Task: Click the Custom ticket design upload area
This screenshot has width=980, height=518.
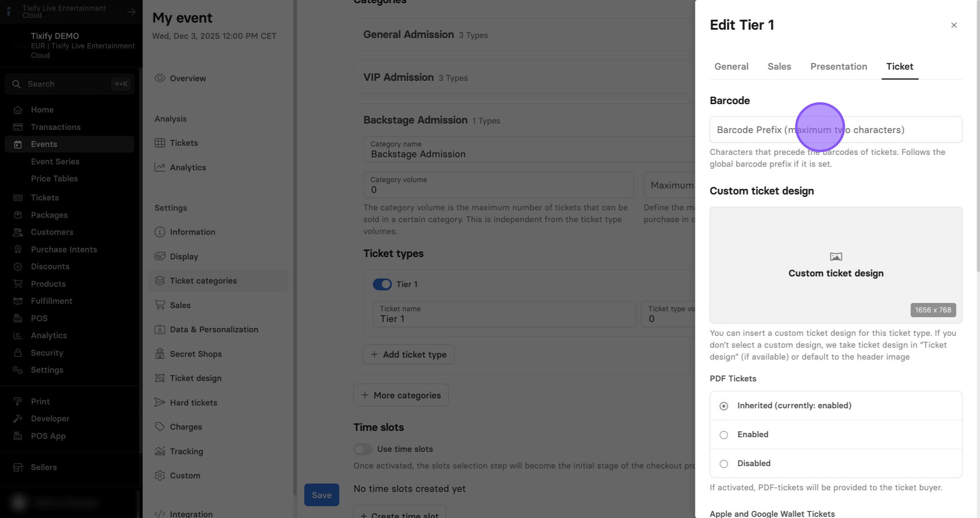Action: [x=836, y=265]
